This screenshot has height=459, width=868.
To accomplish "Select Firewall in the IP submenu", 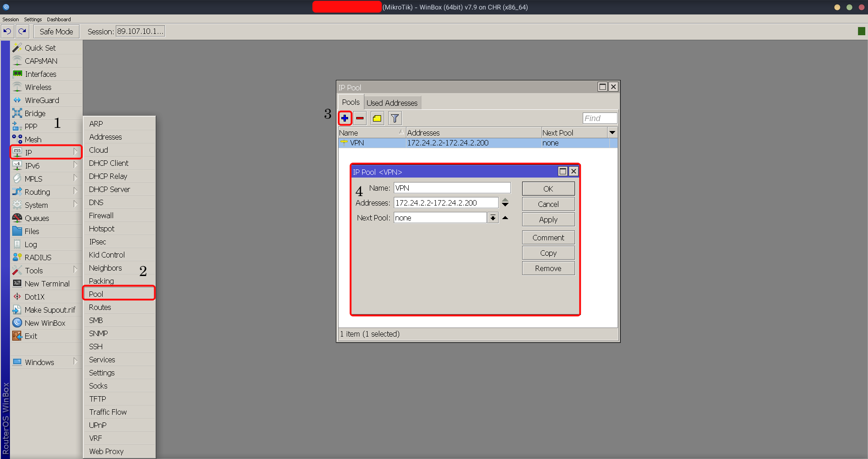I will coord(119,215).
